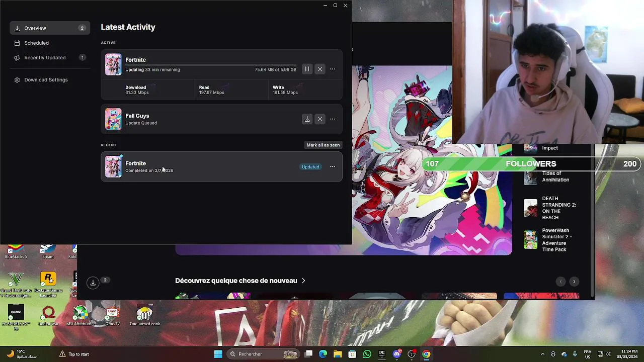Open EA SPORTS FC 25 desktop shortcut
Screen dimensions: 644x362
(x=16, y=317)
